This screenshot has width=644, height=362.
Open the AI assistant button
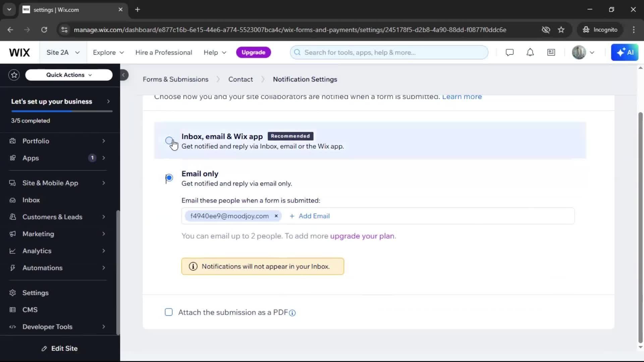click(625, 53)
